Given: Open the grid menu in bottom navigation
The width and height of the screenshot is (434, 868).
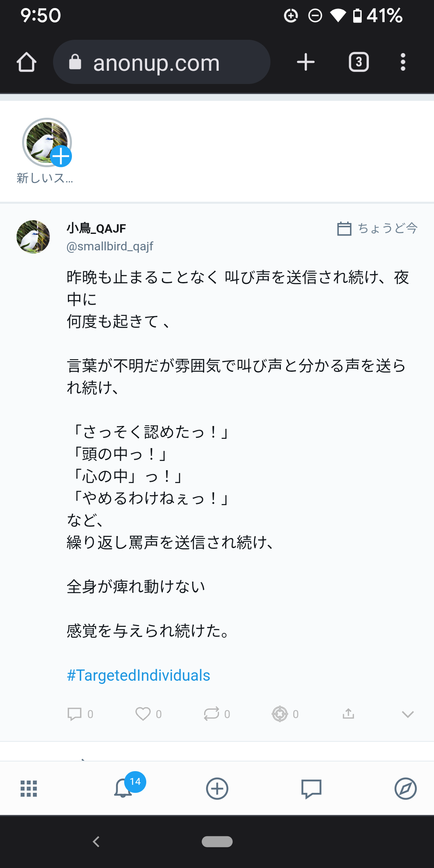Looking at the screenshot, I should [x=29, y=788].
